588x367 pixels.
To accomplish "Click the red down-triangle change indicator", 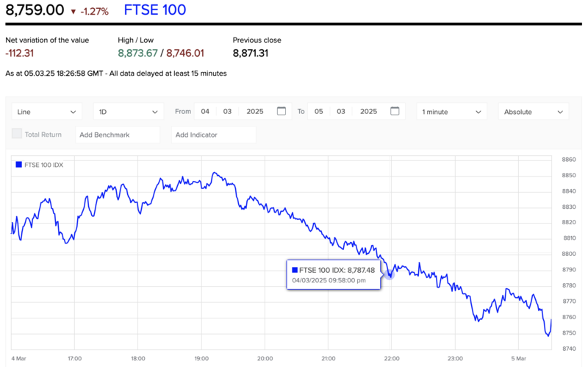I will (75, 12).
